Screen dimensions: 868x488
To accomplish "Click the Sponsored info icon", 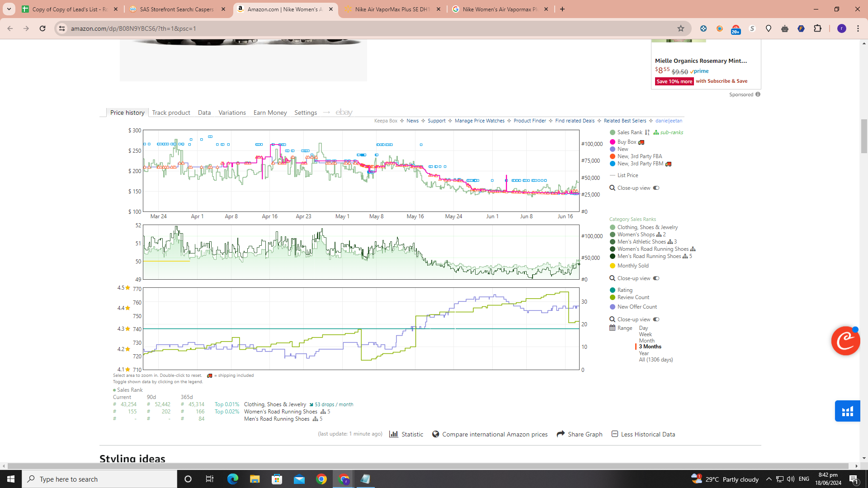I will pyautogui.click(x=758, y=94).
